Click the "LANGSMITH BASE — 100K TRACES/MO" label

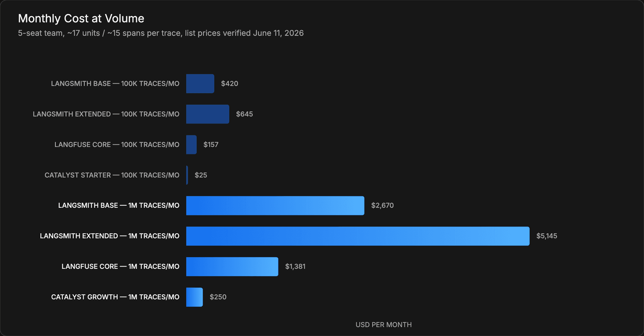[x=115, y=84]
